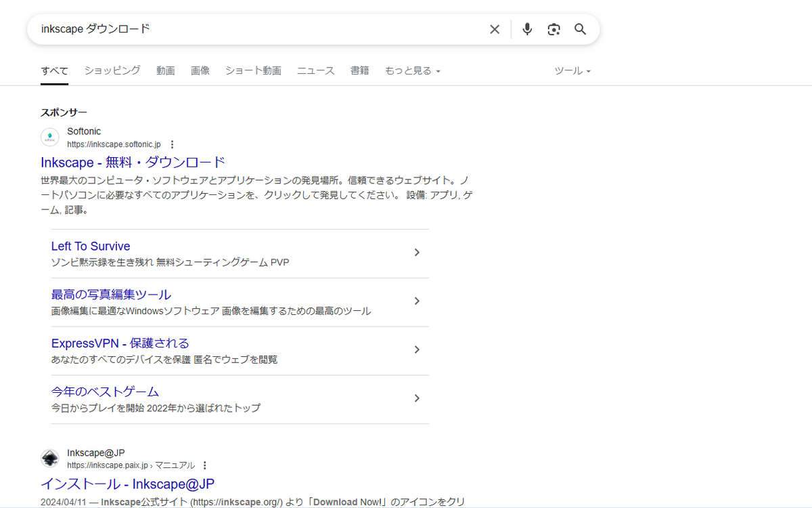The image size is (812, 508).
Task: Open the ExpressVPN - 保護される link
Action: pyautogui.click(x=120, y=343)
